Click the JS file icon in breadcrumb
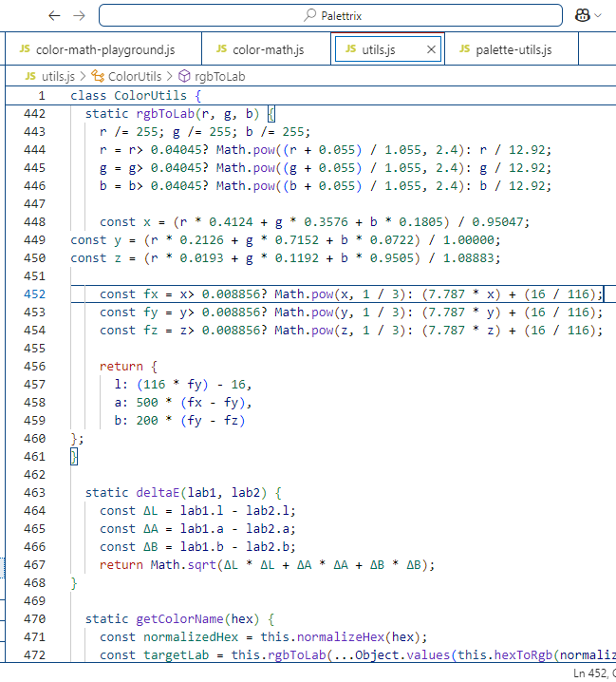 point(30,76)
